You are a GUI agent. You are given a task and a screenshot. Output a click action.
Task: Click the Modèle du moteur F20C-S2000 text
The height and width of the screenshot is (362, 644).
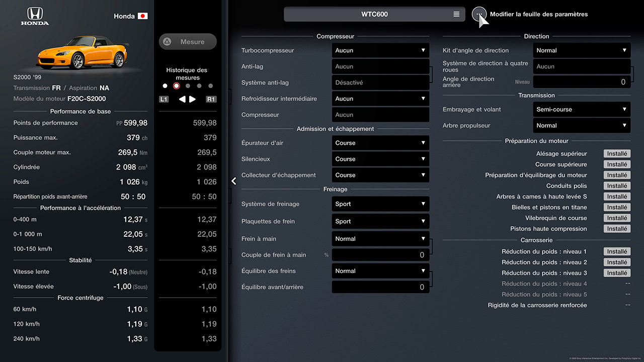pyautogui.click(x=59, y=99)
